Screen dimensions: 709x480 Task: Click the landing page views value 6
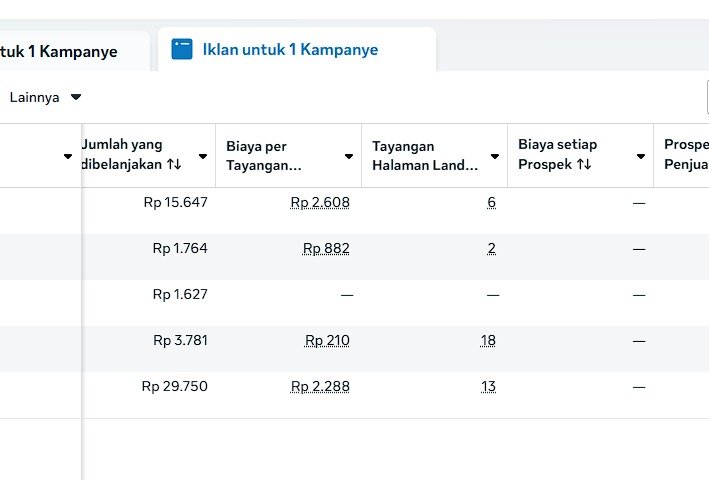491,202
